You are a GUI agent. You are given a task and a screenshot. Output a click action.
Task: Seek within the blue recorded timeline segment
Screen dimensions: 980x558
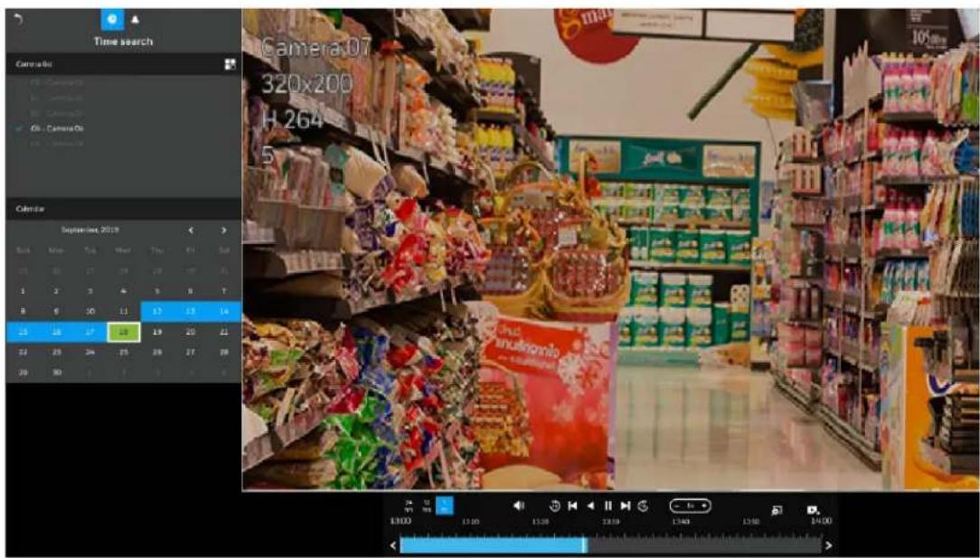491,545
